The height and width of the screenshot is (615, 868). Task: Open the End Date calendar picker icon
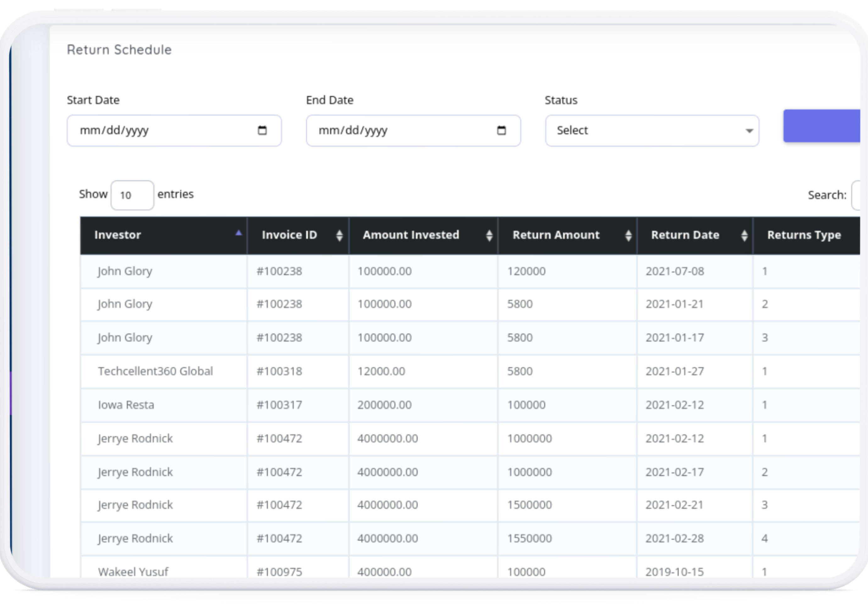[x=501, y=130]
